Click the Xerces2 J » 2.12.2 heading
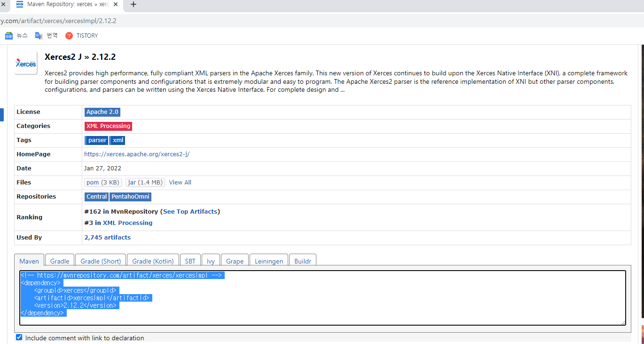The width and height of the screenshot is (644, 344). tap(80, 57)
